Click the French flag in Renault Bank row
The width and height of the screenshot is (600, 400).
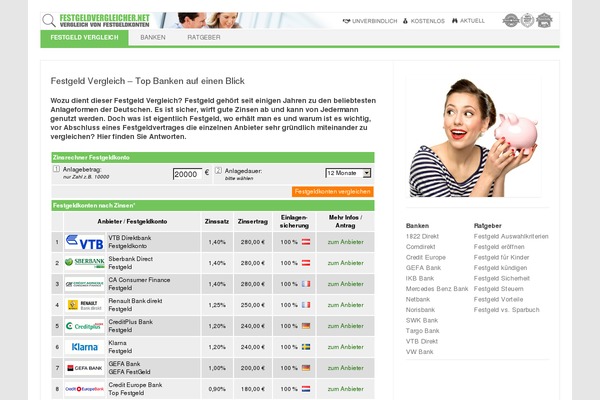pyautogui.click(x=306, y=305)
